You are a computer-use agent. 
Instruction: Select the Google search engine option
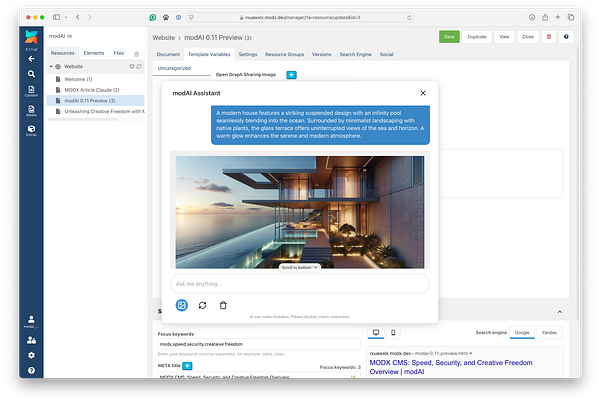tap(522, 332)
